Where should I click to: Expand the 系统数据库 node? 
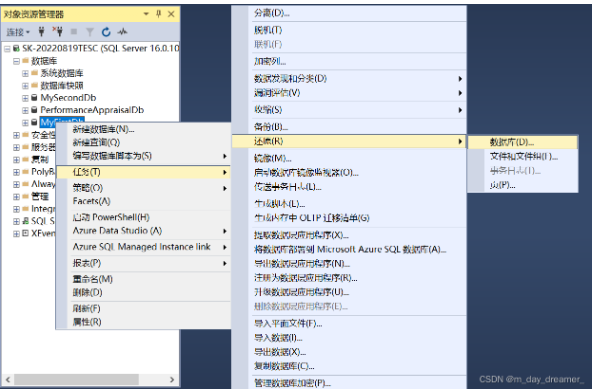[x=25, y=73]
